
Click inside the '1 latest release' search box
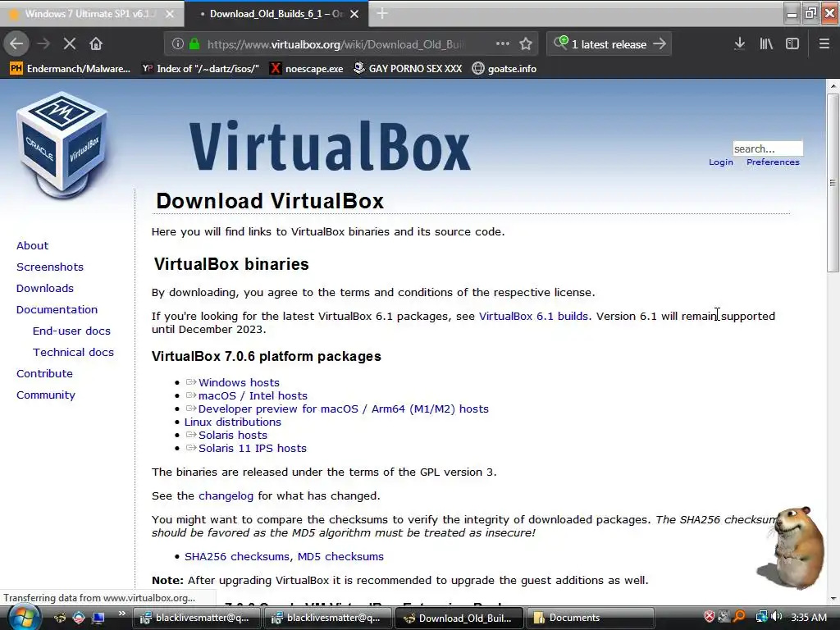coord(609,44)
